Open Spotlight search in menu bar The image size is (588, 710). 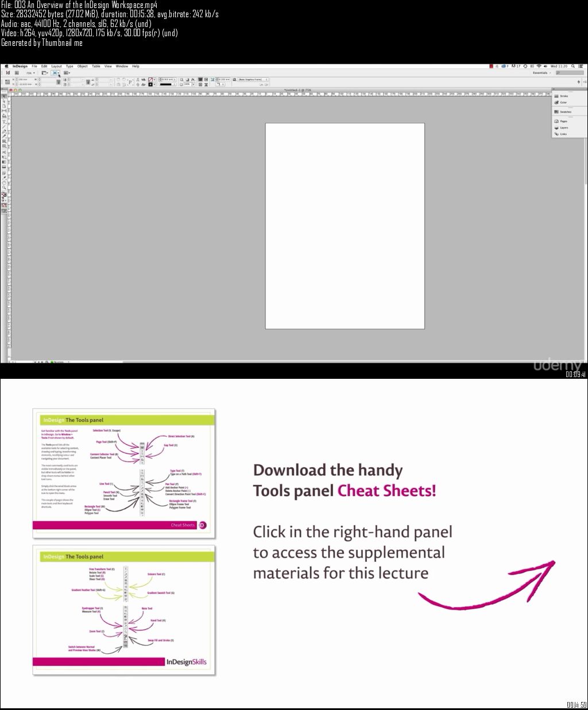(573, 66)
